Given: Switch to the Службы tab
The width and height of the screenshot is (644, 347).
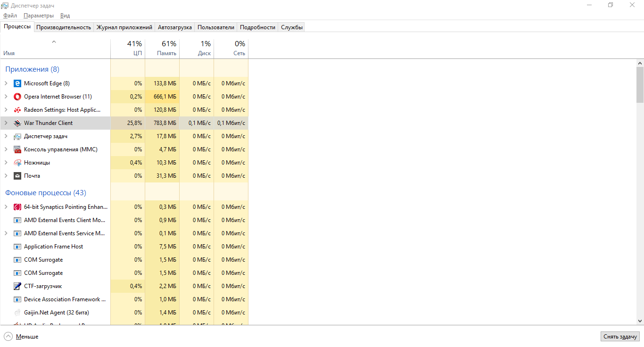Looking at the screenshot, I should click(x=292, y=27).
